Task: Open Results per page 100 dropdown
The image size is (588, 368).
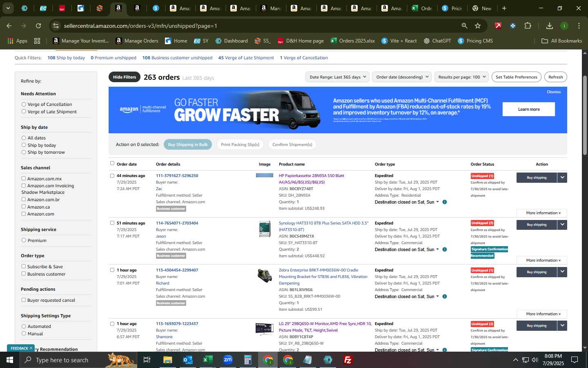Action: pos(461,77)
